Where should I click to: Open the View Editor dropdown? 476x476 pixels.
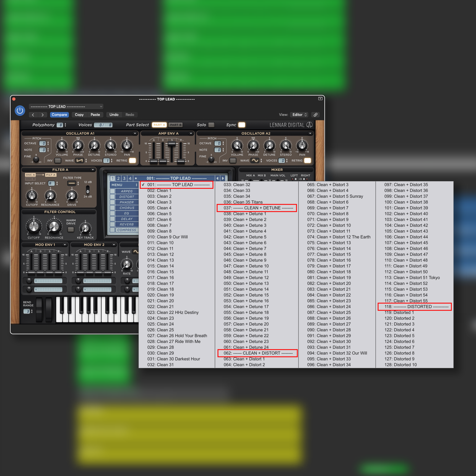pos(299,115)
